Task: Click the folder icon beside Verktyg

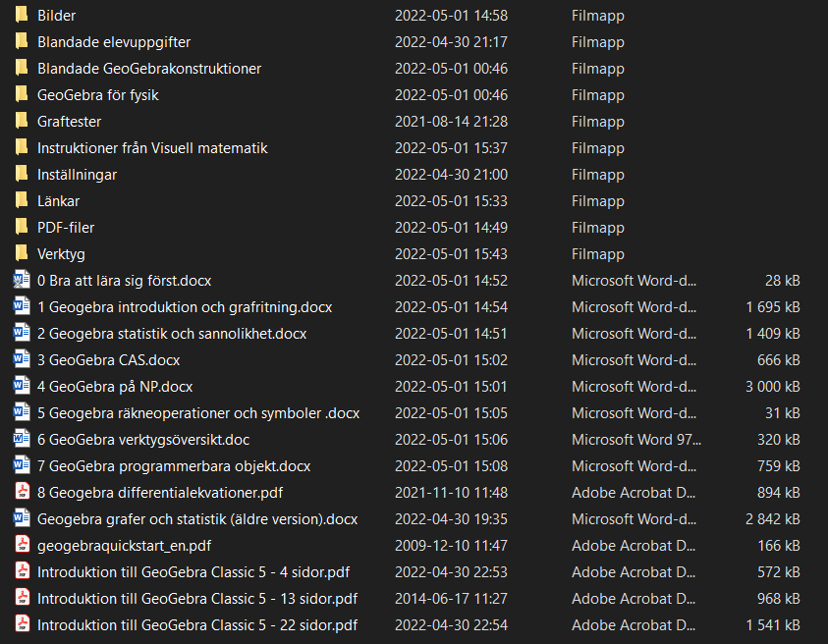Action: pos(22,254)
